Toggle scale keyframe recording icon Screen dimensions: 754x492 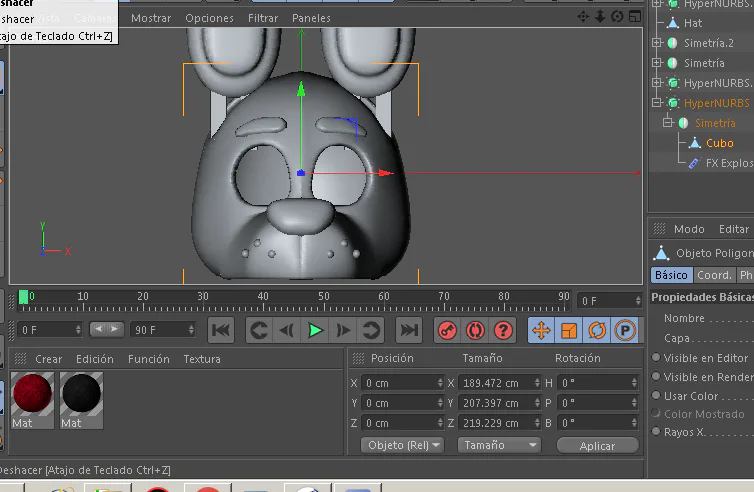(x=569, y=330)
